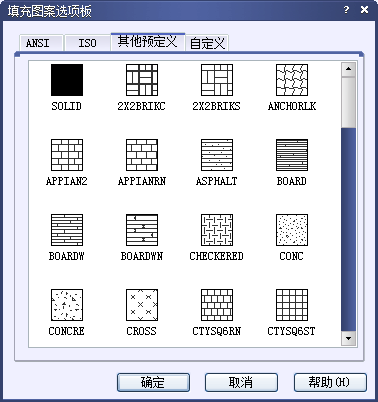Click the title bar question mark help button

(346, 10)
